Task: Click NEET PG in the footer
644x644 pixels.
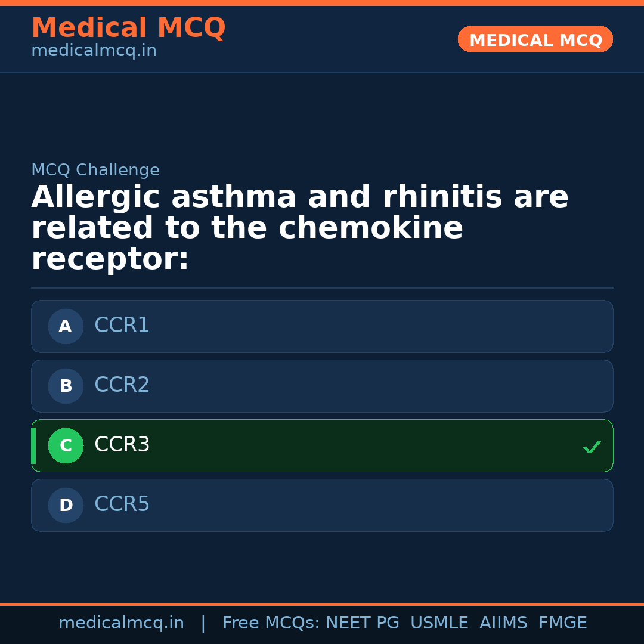Action: [x=363, y=623]
